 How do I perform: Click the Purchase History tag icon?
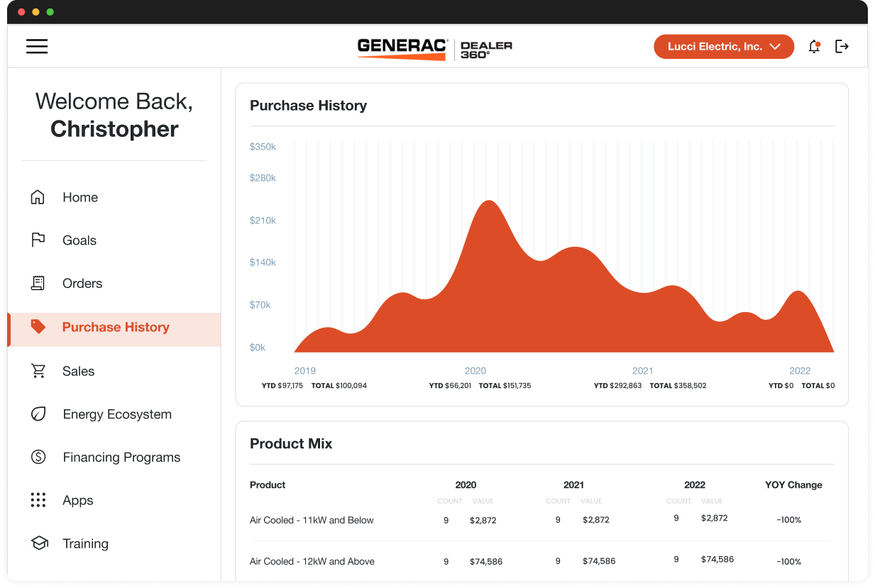click(x=38, y=326)
